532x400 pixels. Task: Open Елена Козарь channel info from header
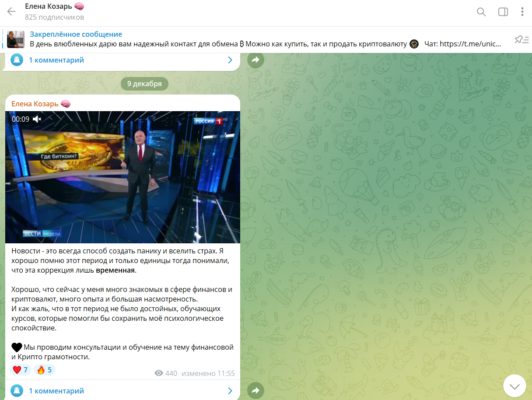[x=55, y=11]
